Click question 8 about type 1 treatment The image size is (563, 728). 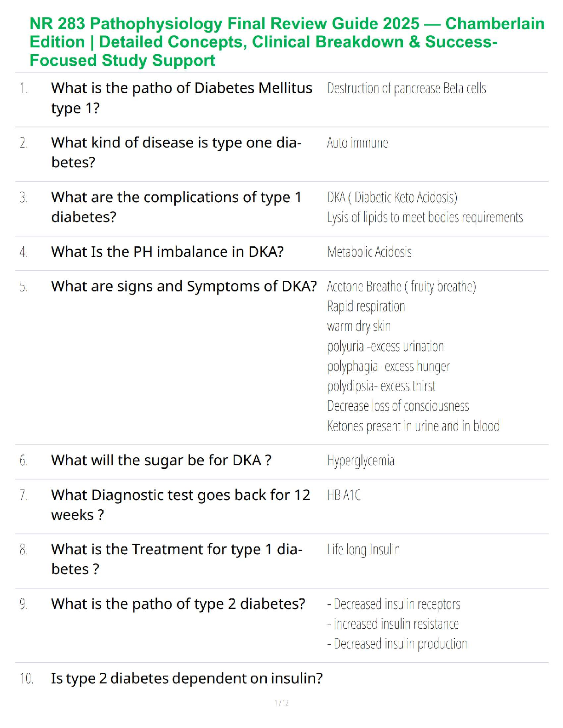click(x=177, y=559)
